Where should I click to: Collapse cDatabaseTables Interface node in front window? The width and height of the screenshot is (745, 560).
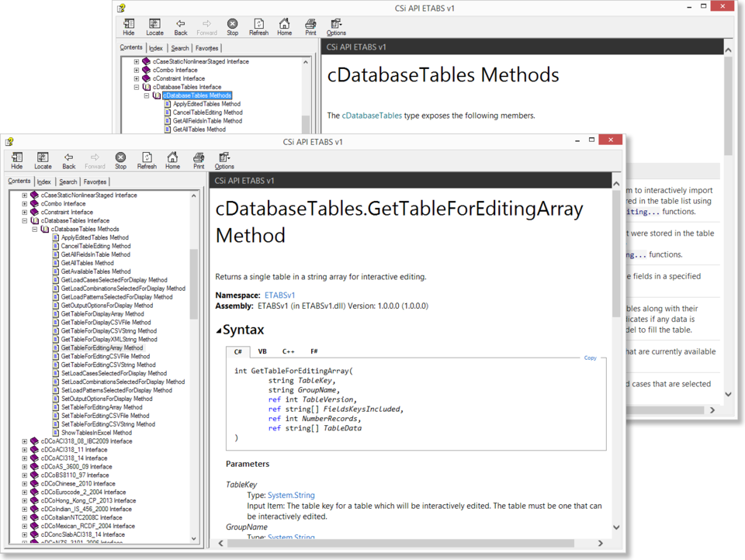(25, 220)
